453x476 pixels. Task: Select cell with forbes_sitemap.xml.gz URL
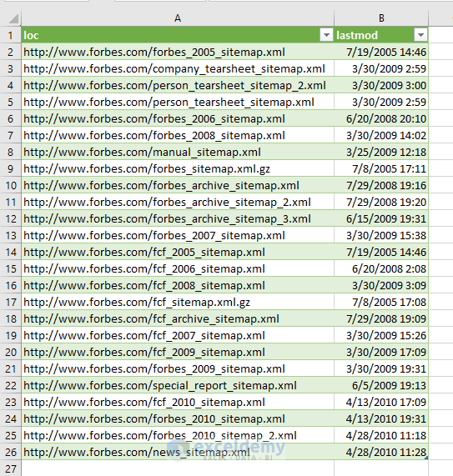(178, 168)
